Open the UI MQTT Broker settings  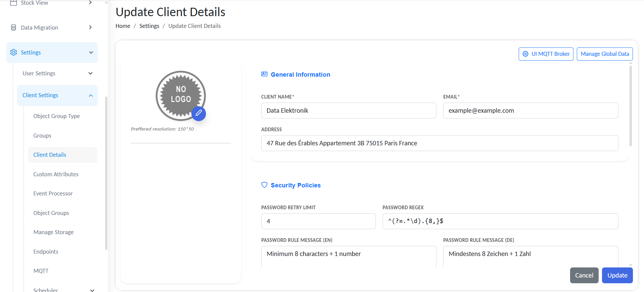[546, 54]
